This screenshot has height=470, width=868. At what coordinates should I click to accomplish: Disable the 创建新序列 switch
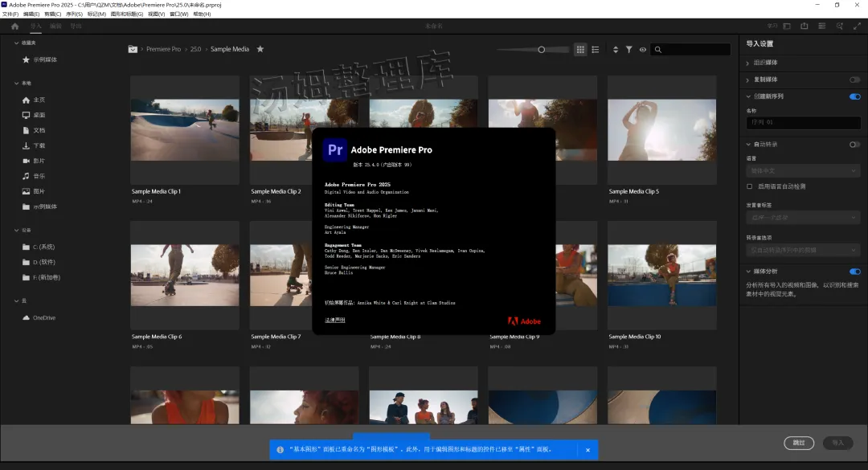pyautogui.click(x=854, y=96)
